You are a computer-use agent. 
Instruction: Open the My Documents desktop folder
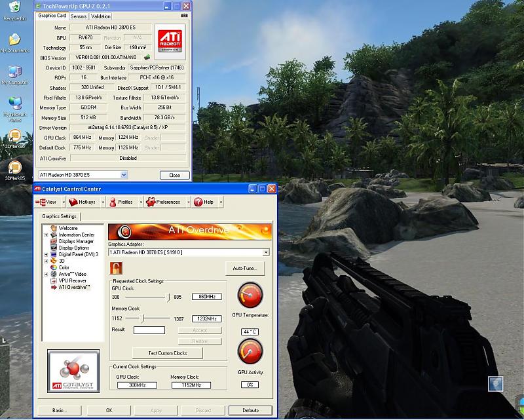[14, 41]
